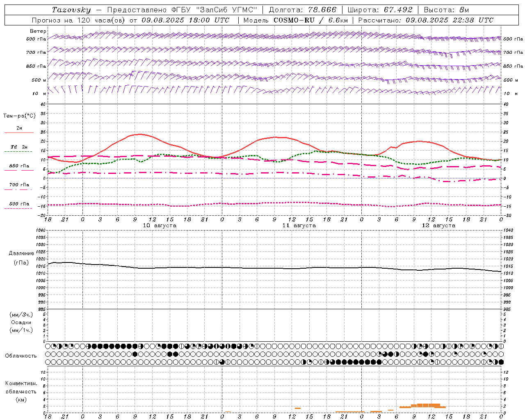
Task: Click the (гПа) unit label under Давление
Action: pos(21,262)
